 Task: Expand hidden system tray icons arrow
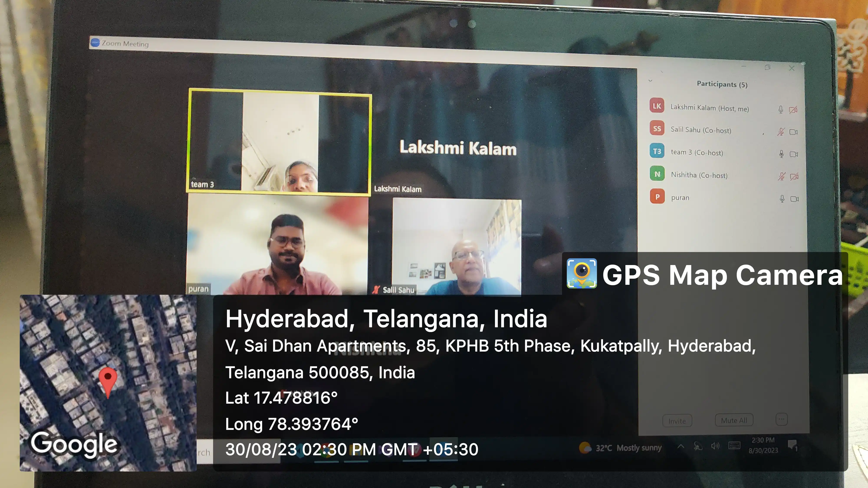[x=681, y=447]
